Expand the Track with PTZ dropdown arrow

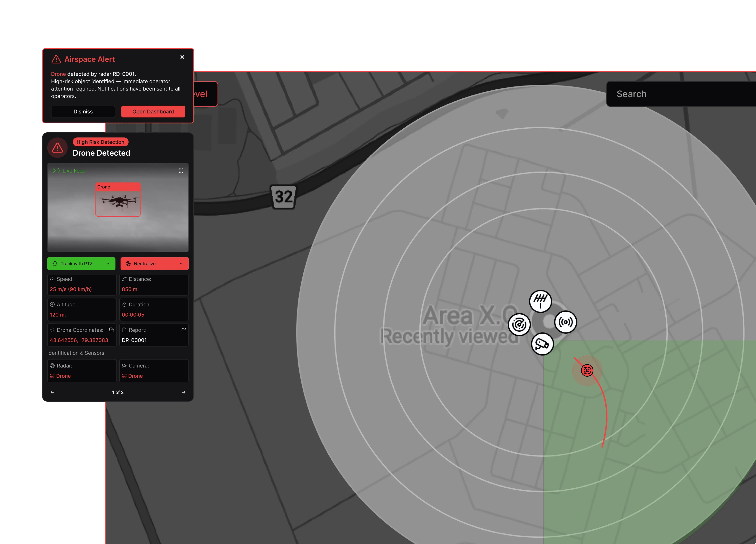pos(108,264)
